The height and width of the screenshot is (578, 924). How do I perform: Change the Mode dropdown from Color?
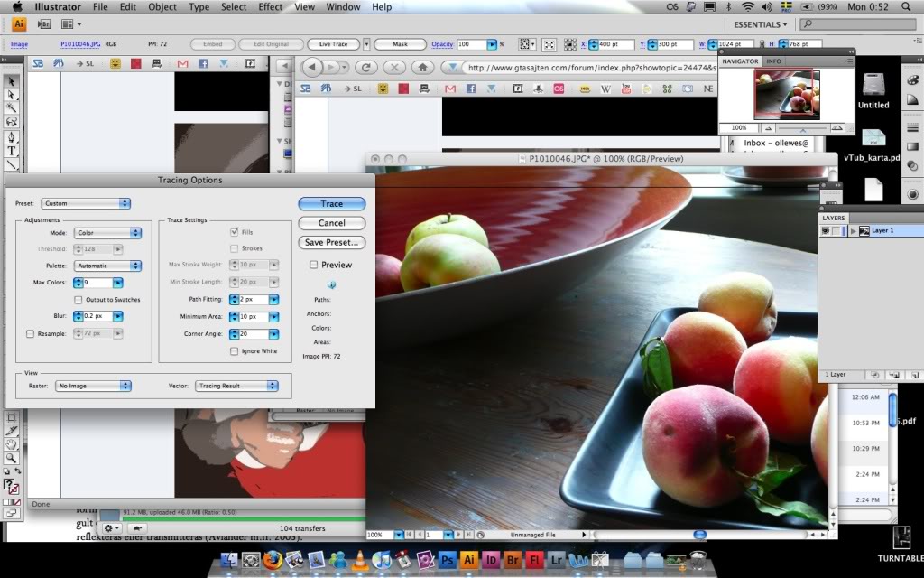(107, 232)
